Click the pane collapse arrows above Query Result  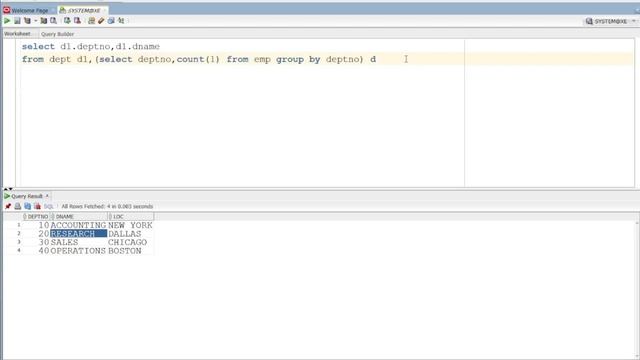(x=8, y=189)
